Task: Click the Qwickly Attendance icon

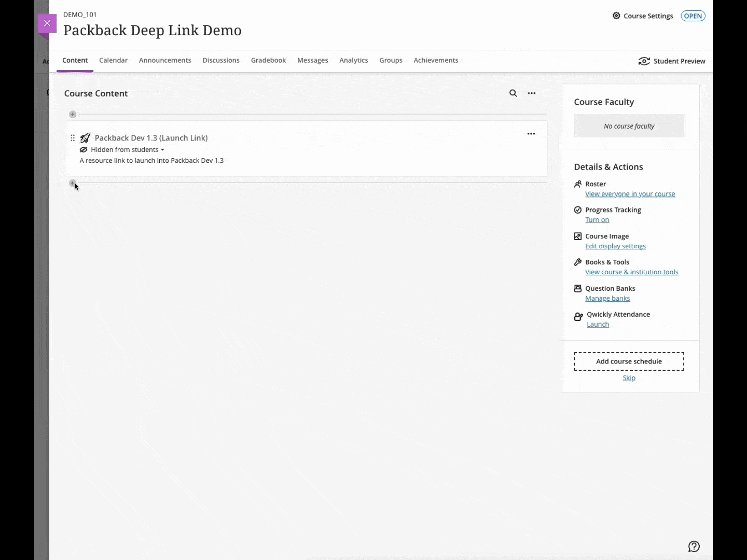Action: (x=578, y=317)
